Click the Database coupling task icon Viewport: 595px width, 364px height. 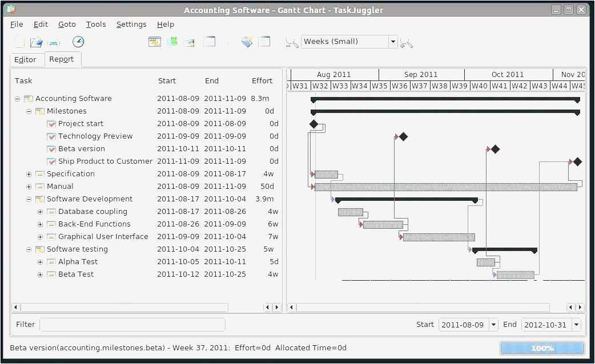pos(51,212)
